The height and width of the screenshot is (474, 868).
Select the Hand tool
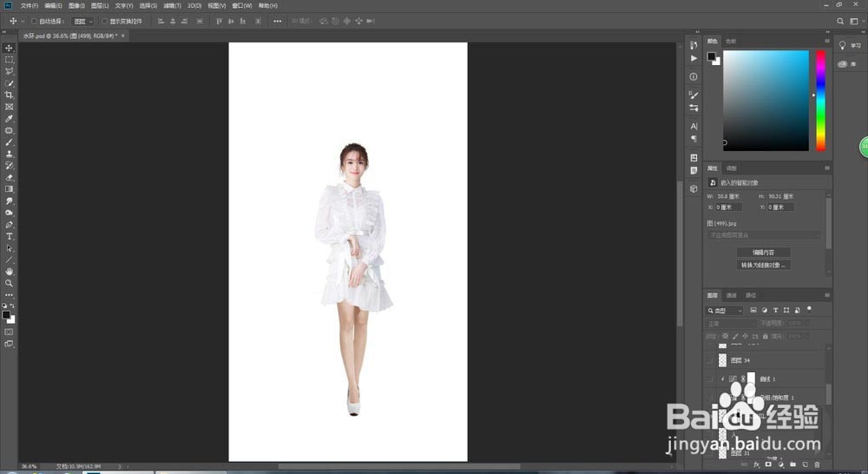9,272
